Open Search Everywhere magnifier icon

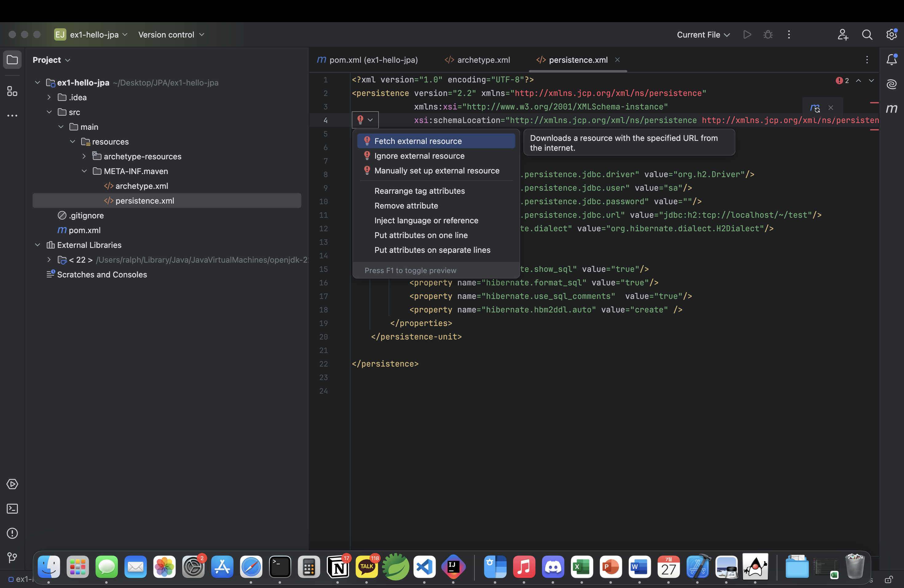click(x=867, y=34)
